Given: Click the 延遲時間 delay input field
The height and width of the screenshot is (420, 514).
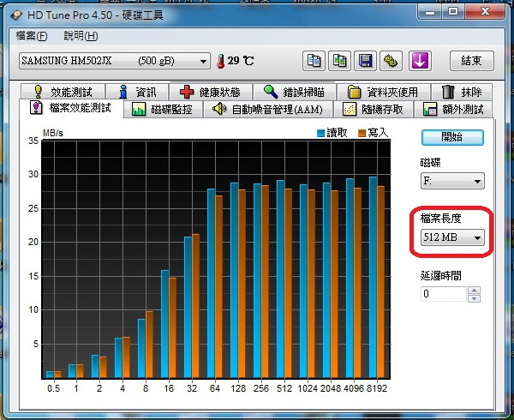Looking at the screenshot, I should point(444,294).
